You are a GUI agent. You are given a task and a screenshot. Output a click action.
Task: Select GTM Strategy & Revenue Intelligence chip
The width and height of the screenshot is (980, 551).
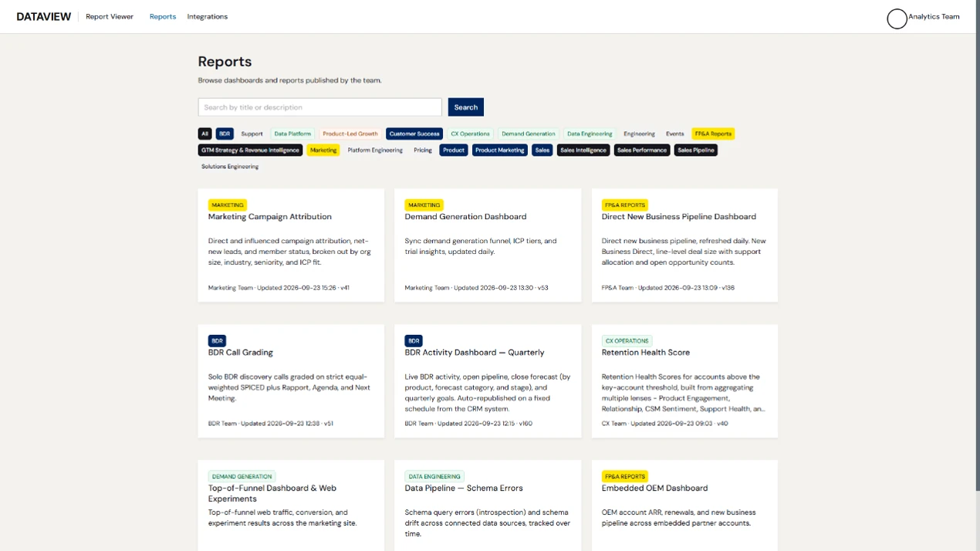pos(250,150)
